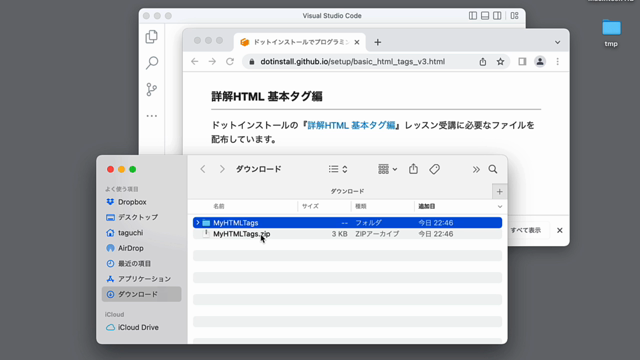This screenshot has height=360, width=640.
Task: Click Finder share icon
Action: coord(413,169)
